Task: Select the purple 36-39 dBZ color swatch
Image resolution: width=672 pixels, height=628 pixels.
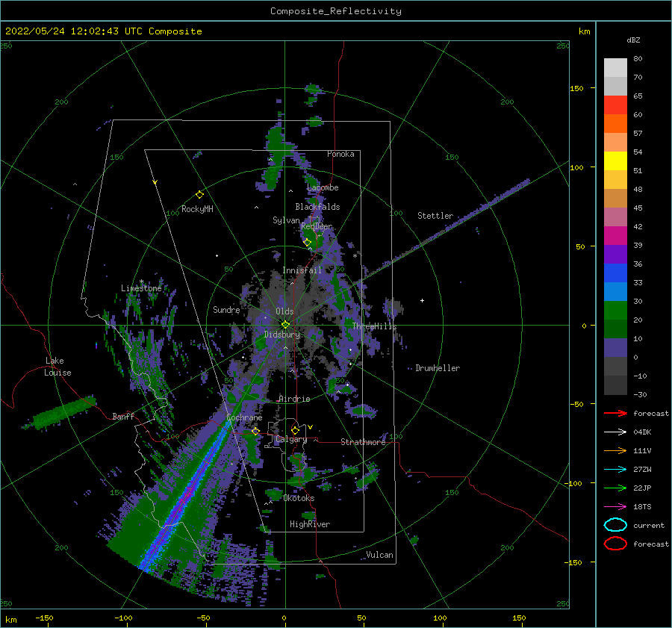Action: pos(615,255)
